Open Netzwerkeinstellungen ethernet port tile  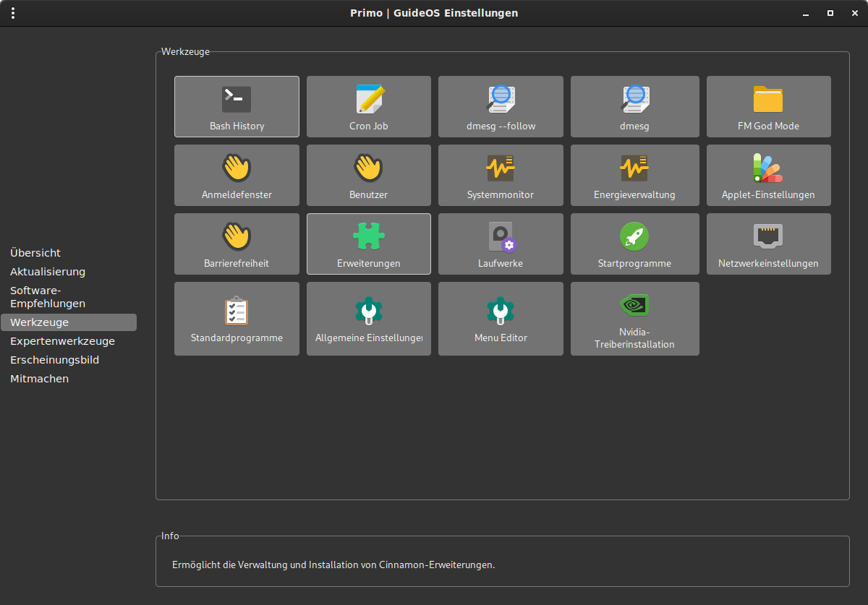[x=768, y=244]
